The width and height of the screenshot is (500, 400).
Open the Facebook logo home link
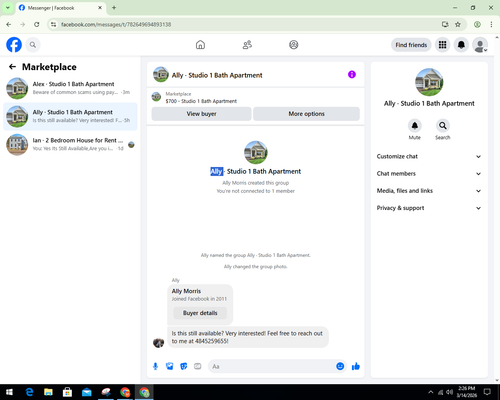14,45
